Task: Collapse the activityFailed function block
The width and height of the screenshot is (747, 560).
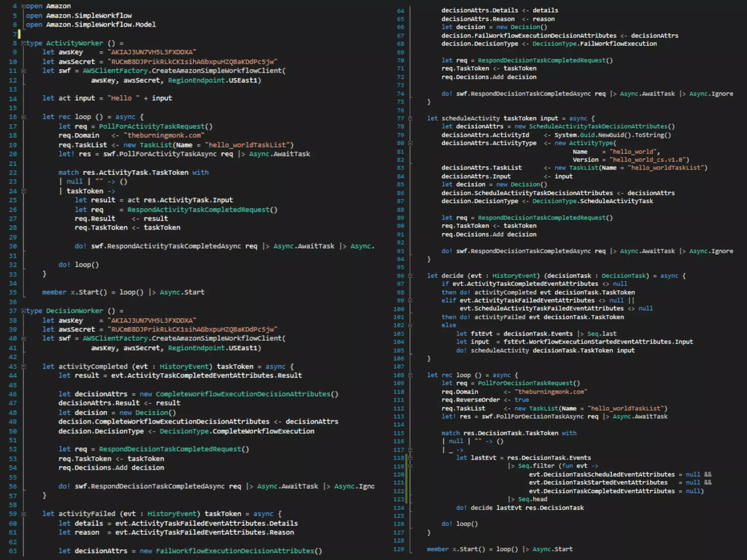Action: pyautogui.click(x=23, y=514)
